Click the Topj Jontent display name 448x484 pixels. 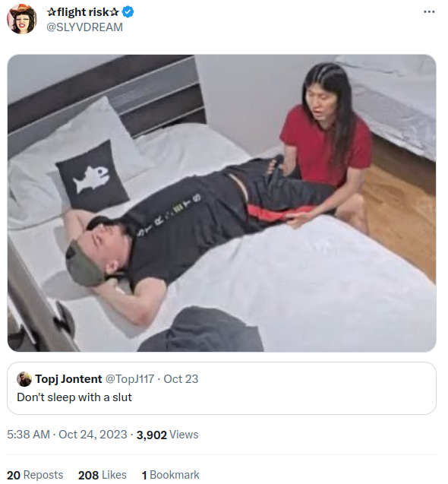[68, 379]
